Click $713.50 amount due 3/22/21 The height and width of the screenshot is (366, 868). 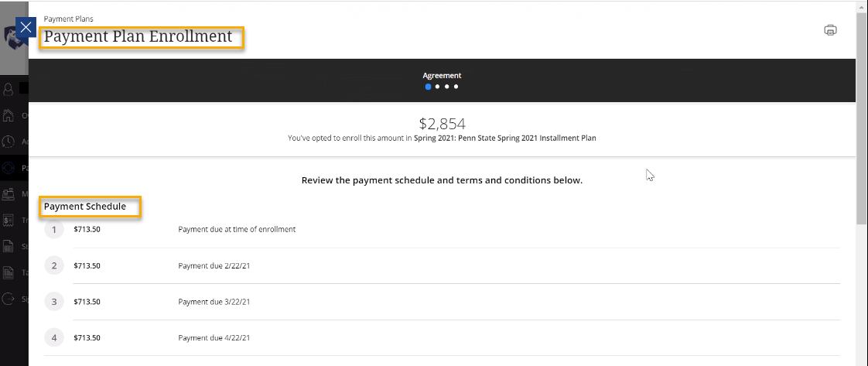87,302
